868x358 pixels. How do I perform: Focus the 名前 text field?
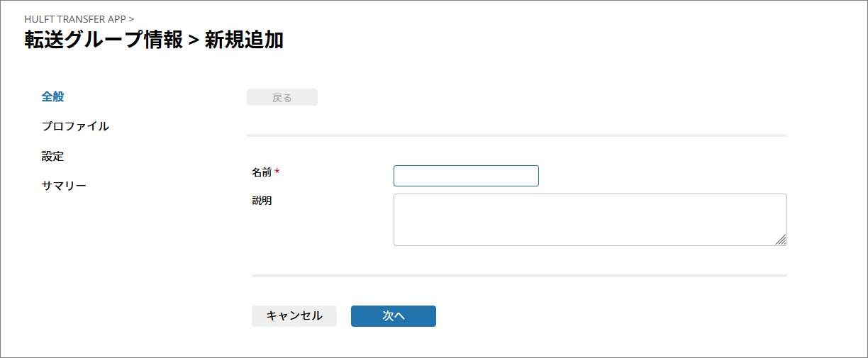[x=466, y=176]
